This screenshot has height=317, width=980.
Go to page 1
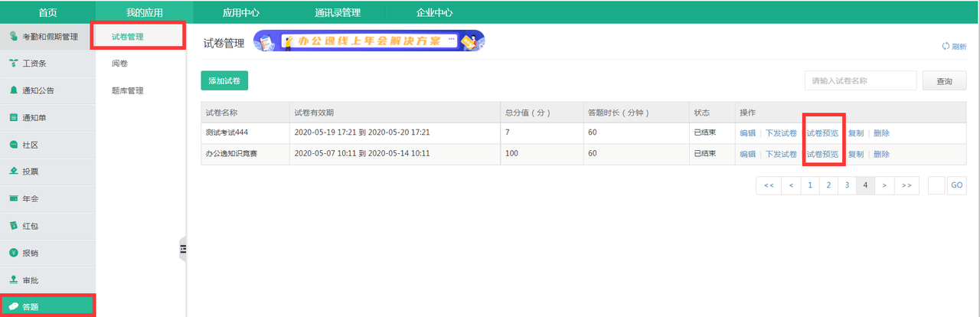(x=810, y=185)
